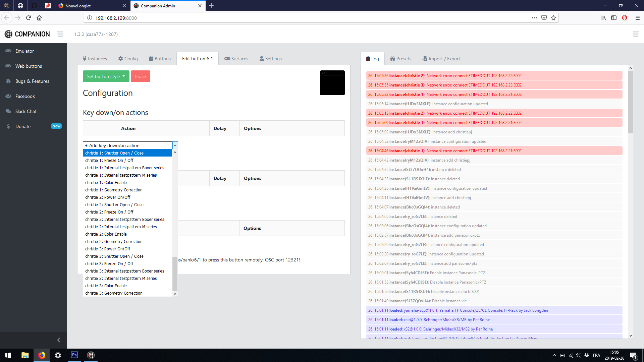Open the Donate page in the sidebar
The height and width of the screenshot is (362, 644).
23,126
